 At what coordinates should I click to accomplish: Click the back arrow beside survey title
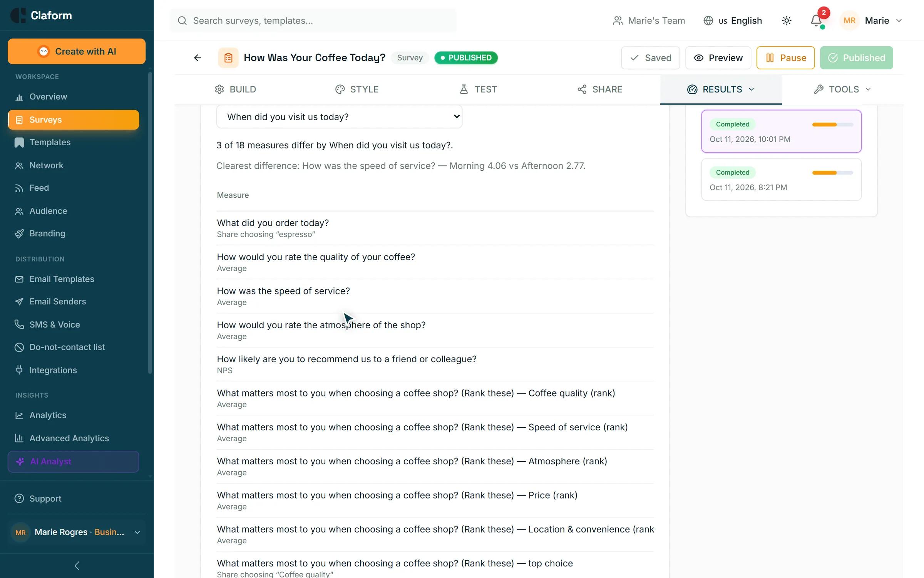tap(198, 58)
